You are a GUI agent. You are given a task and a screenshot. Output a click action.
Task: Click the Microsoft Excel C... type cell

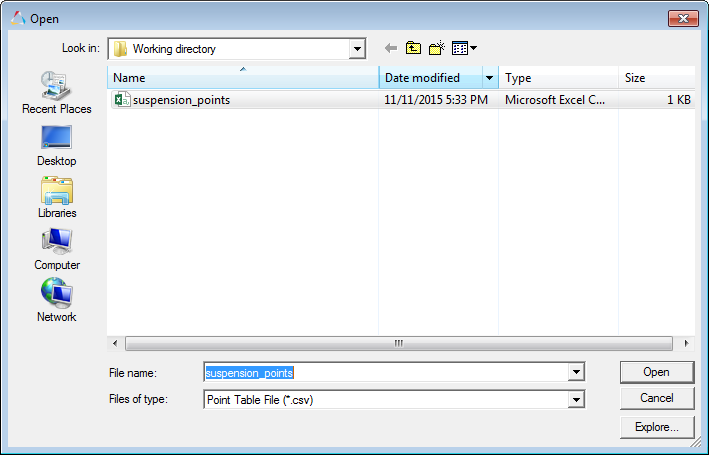click(x=555, y=100)
